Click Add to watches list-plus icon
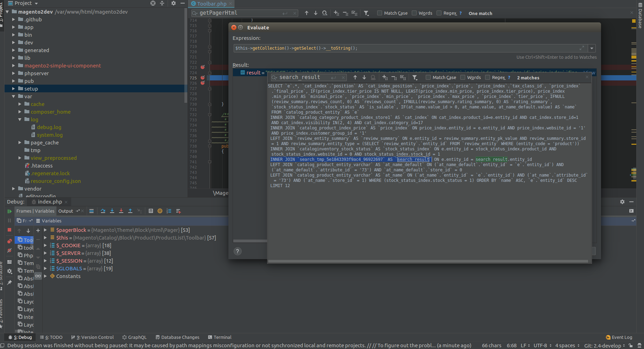The height and width of the screenshot is (349, 644). 178,211
